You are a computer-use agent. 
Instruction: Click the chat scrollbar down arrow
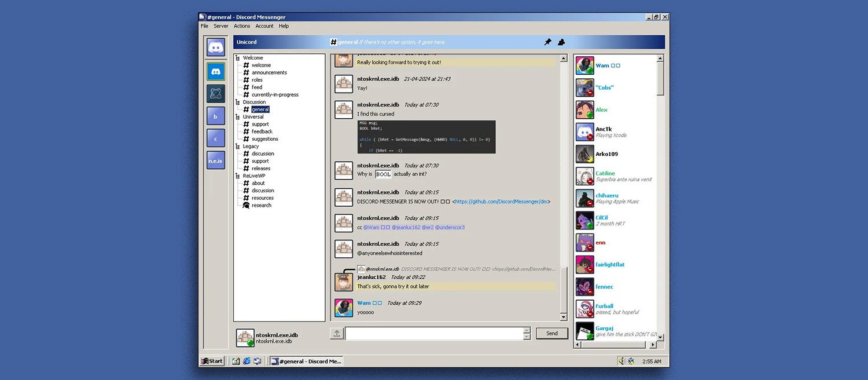[x=564, y=317]
